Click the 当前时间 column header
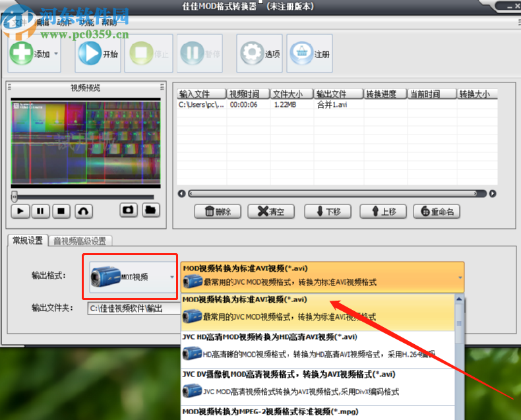This screenshot has width=521, height=420. pyautogui.click(x=432, y=94)
